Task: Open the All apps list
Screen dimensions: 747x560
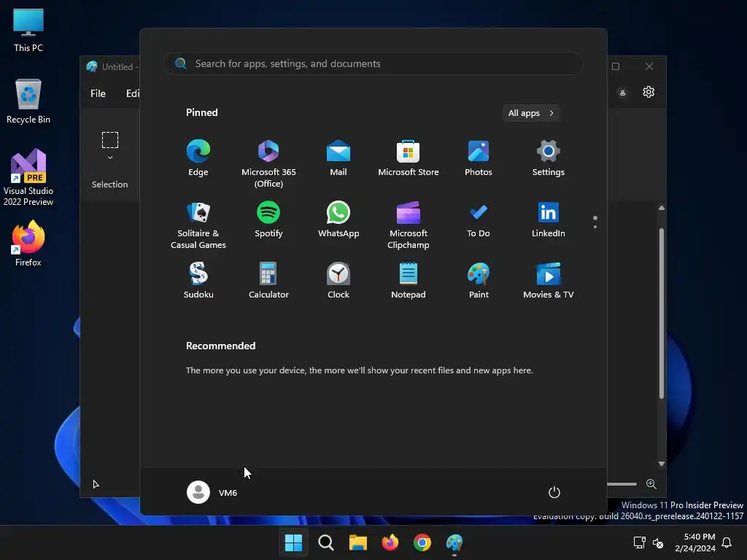Action: (x=531, y=113)
